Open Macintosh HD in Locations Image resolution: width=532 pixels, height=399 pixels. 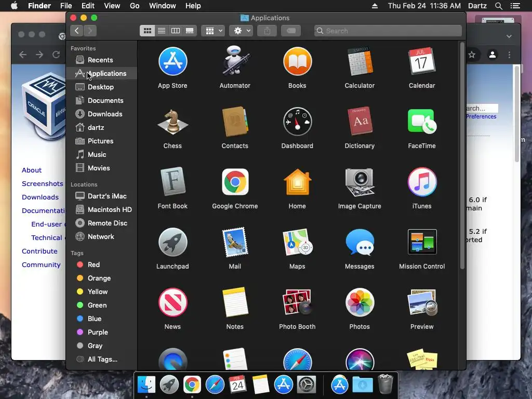102,210
